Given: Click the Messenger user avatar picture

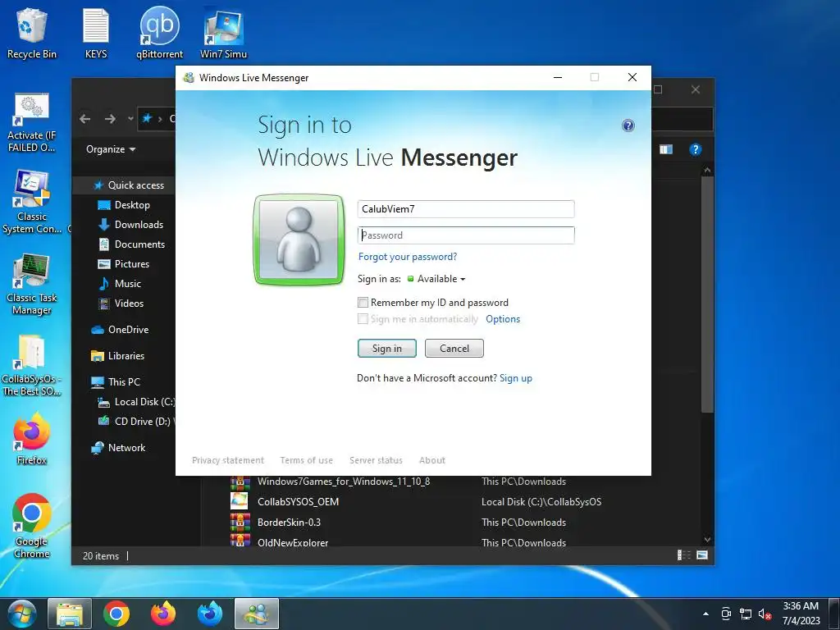Looking at the screenshot, I should (299, 240).
